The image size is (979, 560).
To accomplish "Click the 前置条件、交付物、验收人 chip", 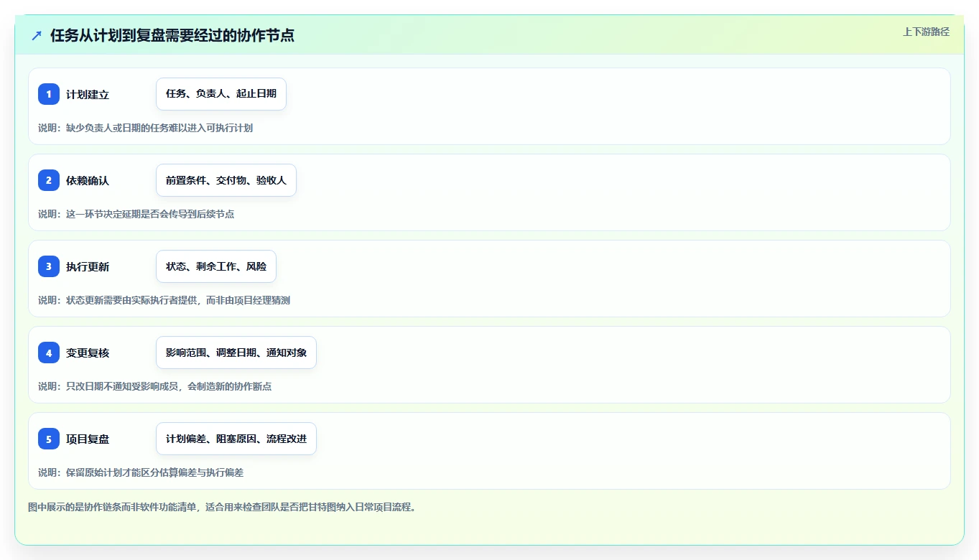I will tap(226, 180).
